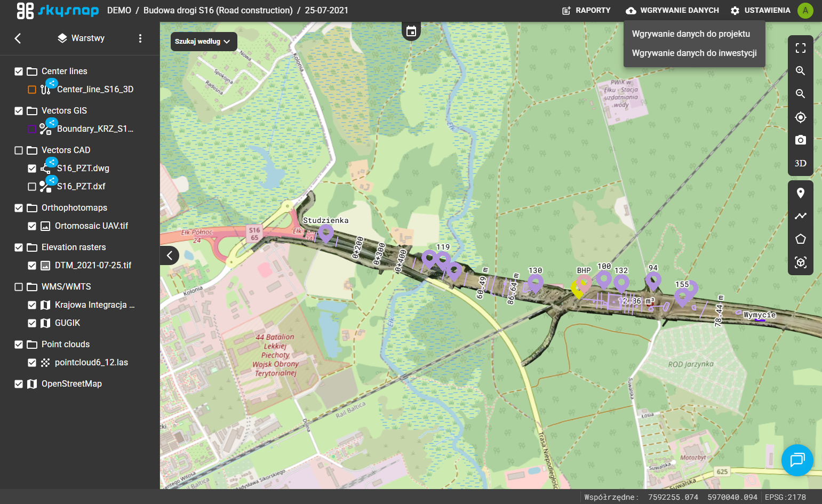Toggle the Vectors CAD folder checkbox
The width and height of the screenshot is (822, 504).
[19, 150]
